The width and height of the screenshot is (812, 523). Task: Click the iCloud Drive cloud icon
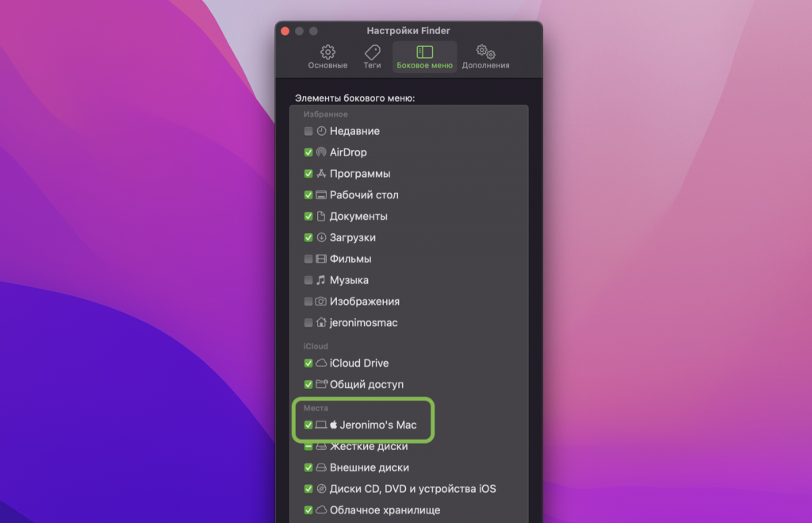click(321, 363)
